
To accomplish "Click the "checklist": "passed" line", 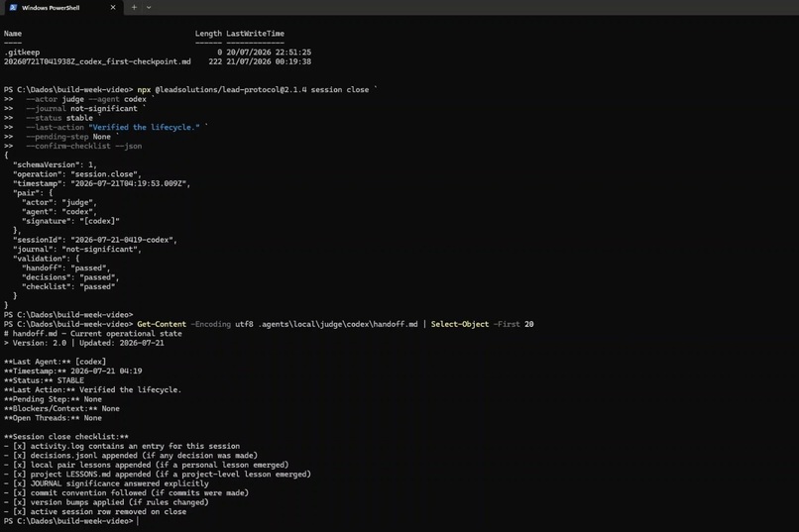I will point(68,287).
